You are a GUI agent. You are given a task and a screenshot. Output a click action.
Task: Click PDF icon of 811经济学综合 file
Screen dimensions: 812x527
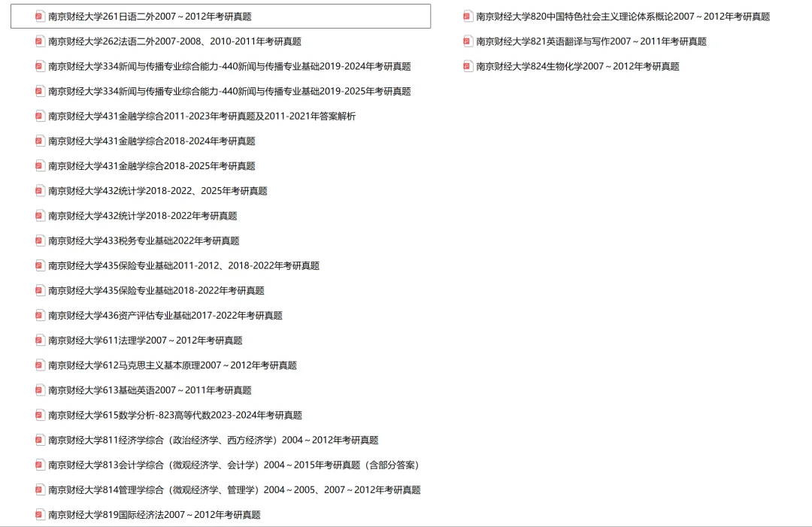click(x=40, y=440)
